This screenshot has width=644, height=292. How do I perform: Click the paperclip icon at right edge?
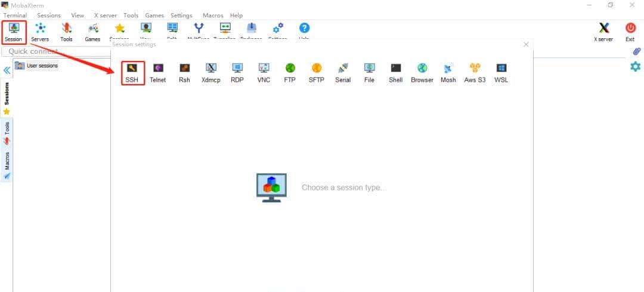point(636,51)
